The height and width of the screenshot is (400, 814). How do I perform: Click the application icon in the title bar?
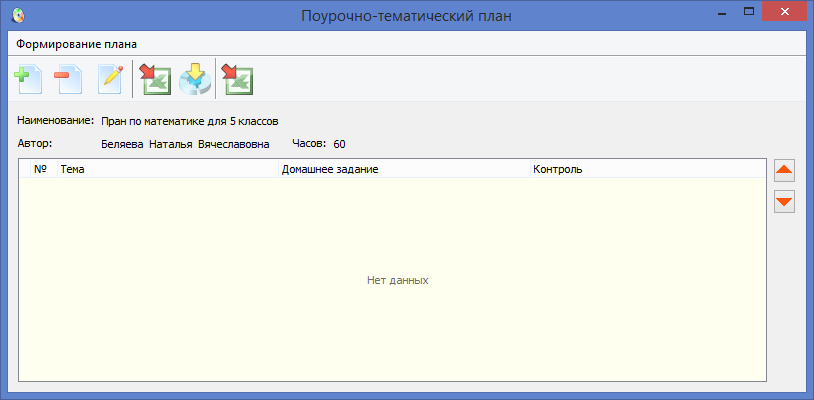[x=18, y=16]
